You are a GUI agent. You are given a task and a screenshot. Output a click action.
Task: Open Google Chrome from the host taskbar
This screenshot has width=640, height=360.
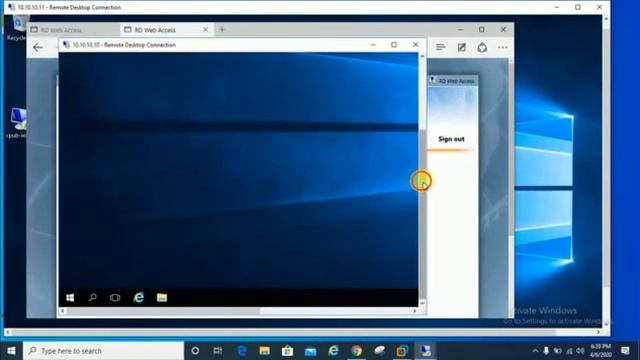coord(356,351)
